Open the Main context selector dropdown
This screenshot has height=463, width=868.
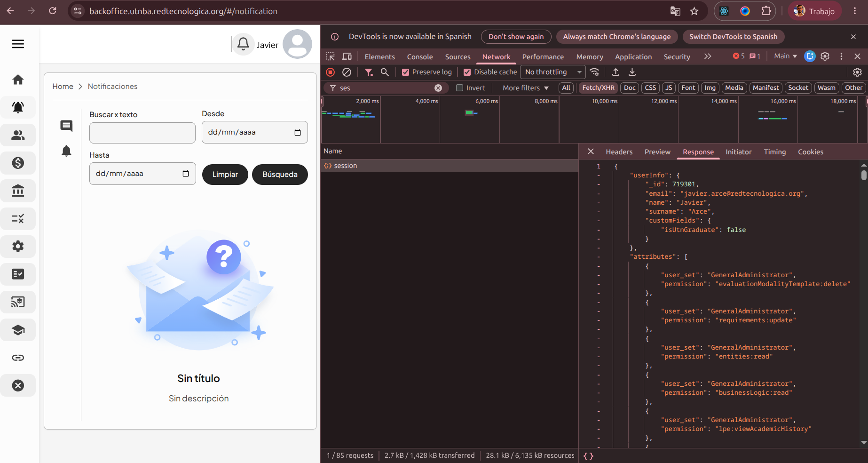coord(785,56)
